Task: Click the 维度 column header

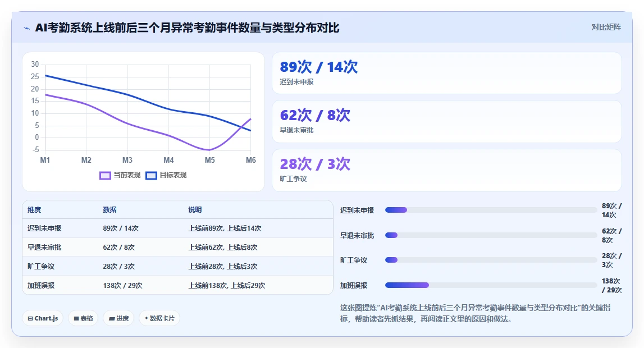Action: point(34,210)
